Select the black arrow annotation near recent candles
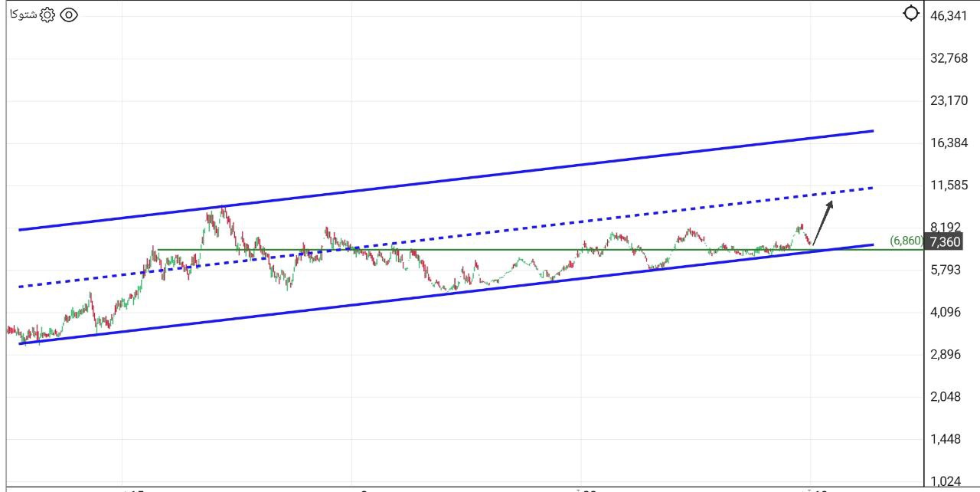 [x=821, y=222]
